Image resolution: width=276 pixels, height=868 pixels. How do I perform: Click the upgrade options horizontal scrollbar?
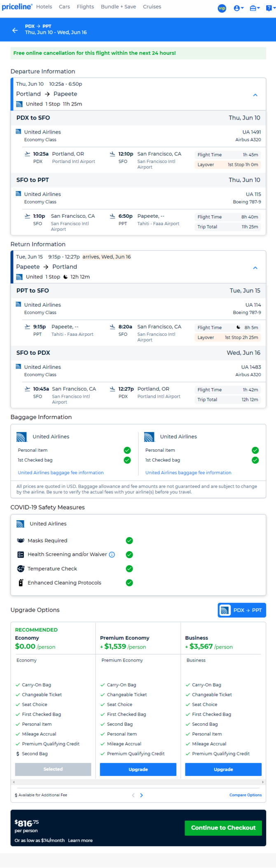[138, 782]
